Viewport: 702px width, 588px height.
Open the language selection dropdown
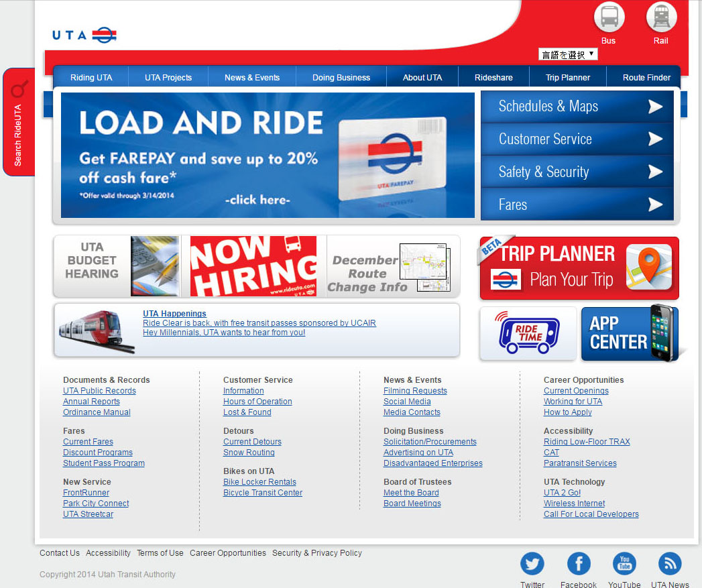click(567, 53)
